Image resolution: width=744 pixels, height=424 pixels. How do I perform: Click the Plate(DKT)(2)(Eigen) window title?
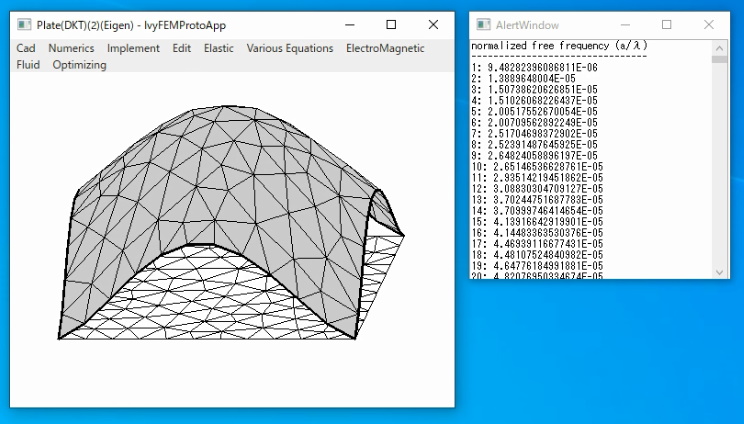click(x=131, y=25)
